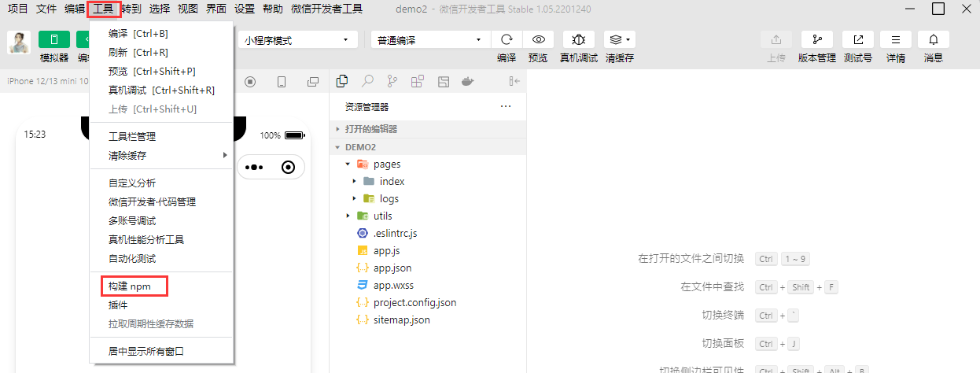
Task: Select 构建 npm menu entry
Action: [x=162, y=286]
